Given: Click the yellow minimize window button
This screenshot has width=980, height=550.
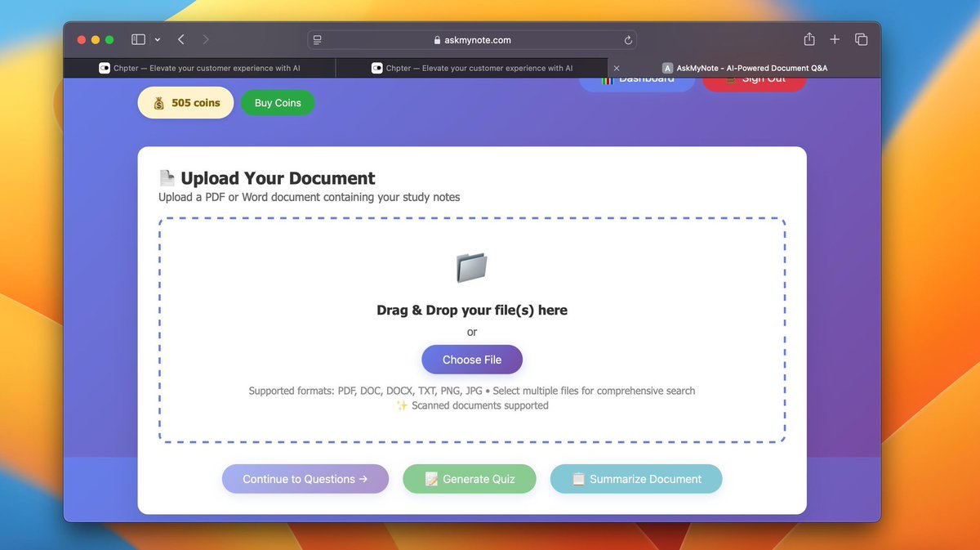Looking at the screenshot, I should pos(96,39).
